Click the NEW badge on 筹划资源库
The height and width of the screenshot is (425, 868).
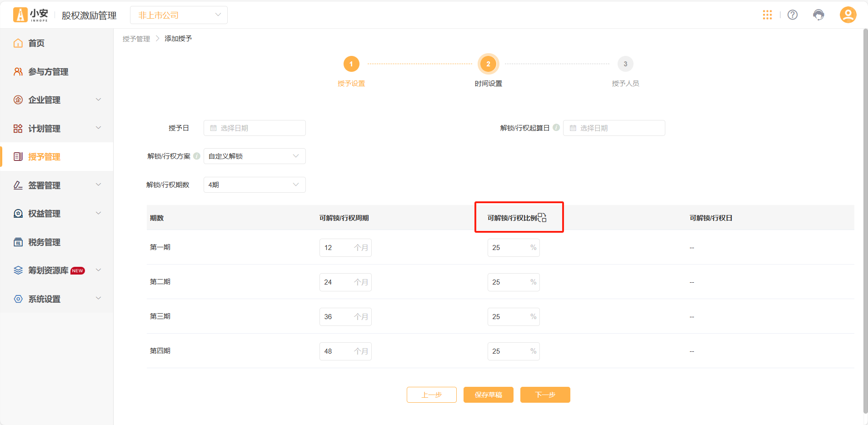pos(78,270)
